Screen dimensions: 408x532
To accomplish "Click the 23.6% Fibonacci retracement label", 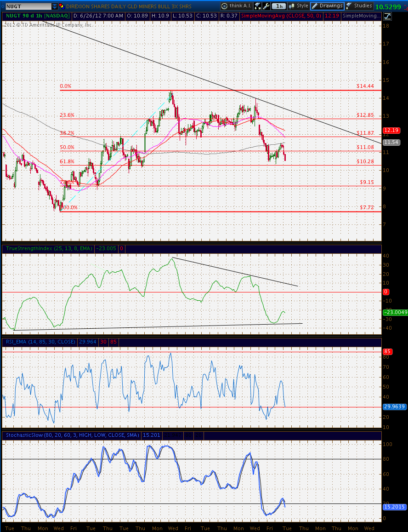I will pyautogui.click(x=67, y=115).
